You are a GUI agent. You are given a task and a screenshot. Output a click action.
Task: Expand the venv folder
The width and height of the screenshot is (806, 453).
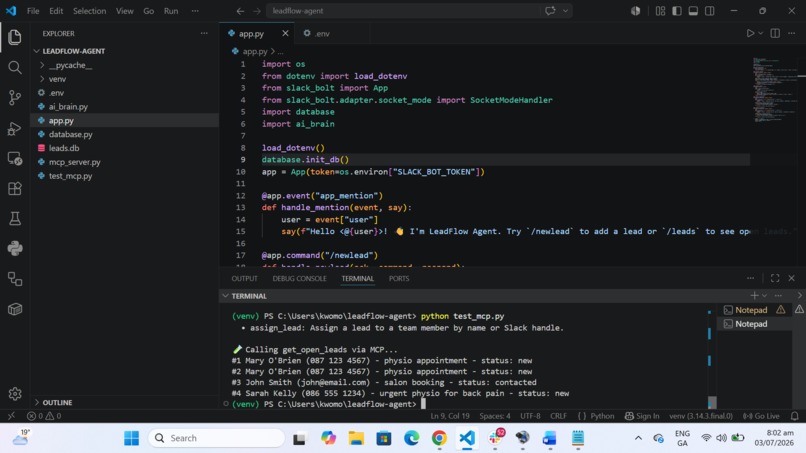coord(42,79)
